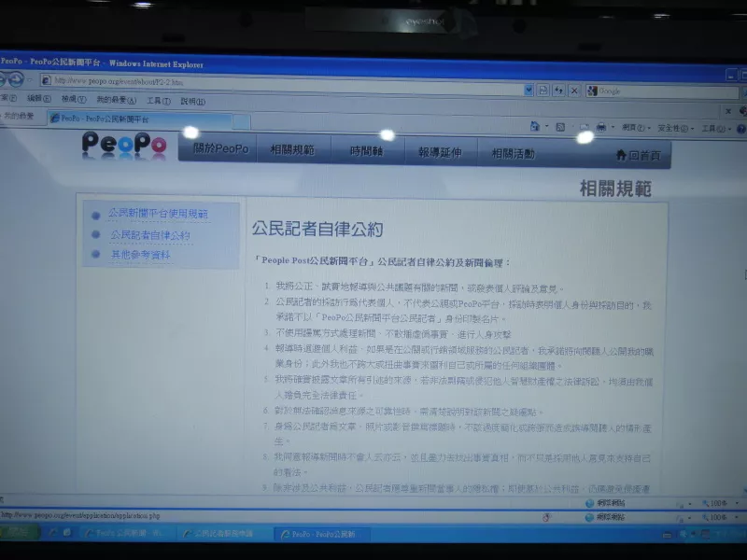Viewport: 747px width, 560px height.
Task: Click rule 3 text starting 不使用謾罵方式
Action: (x=393, y=334)
